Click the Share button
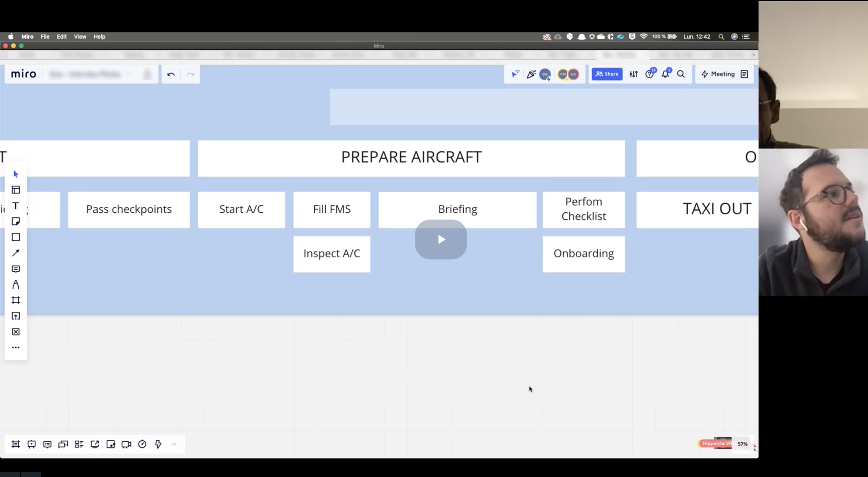This screenshot has height=477, width=868. 607,74
